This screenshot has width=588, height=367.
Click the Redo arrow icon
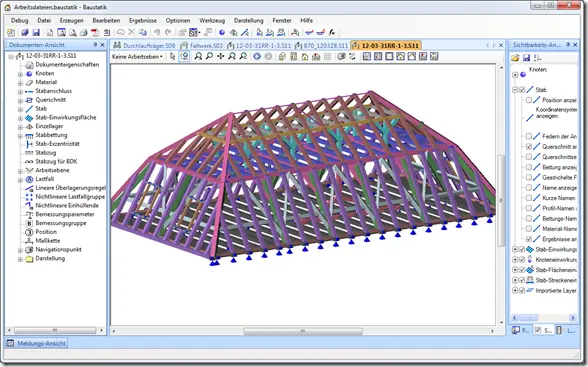point(168,33)
